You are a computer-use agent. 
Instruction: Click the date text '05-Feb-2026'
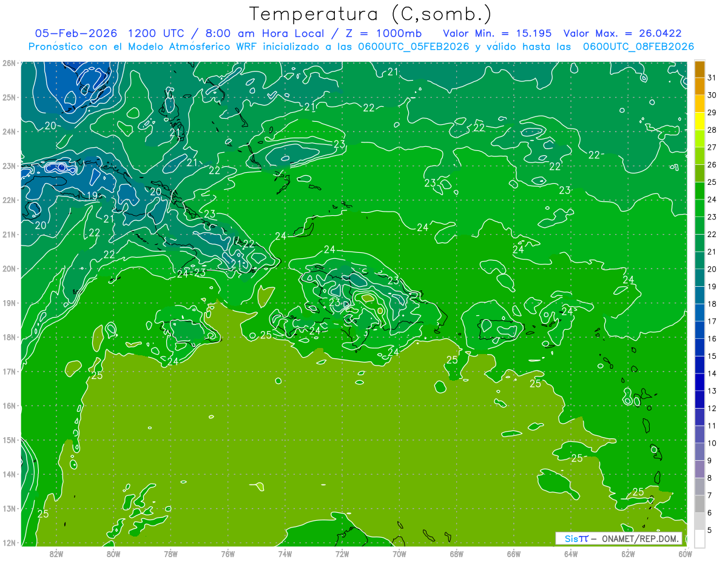[76, 33]
